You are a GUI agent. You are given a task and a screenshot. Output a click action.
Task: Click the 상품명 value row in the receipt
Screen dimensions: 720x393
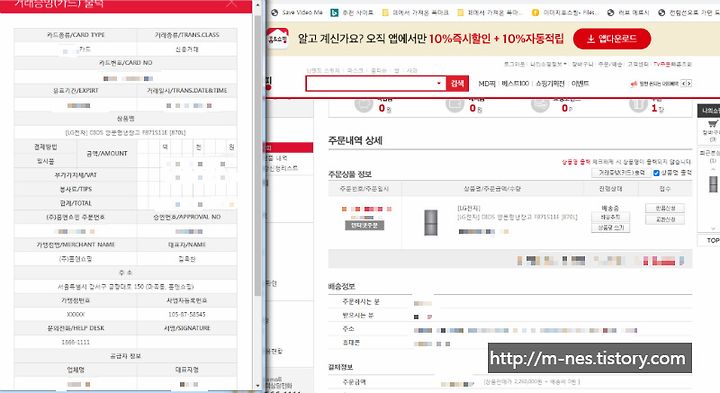click(125, 133)
